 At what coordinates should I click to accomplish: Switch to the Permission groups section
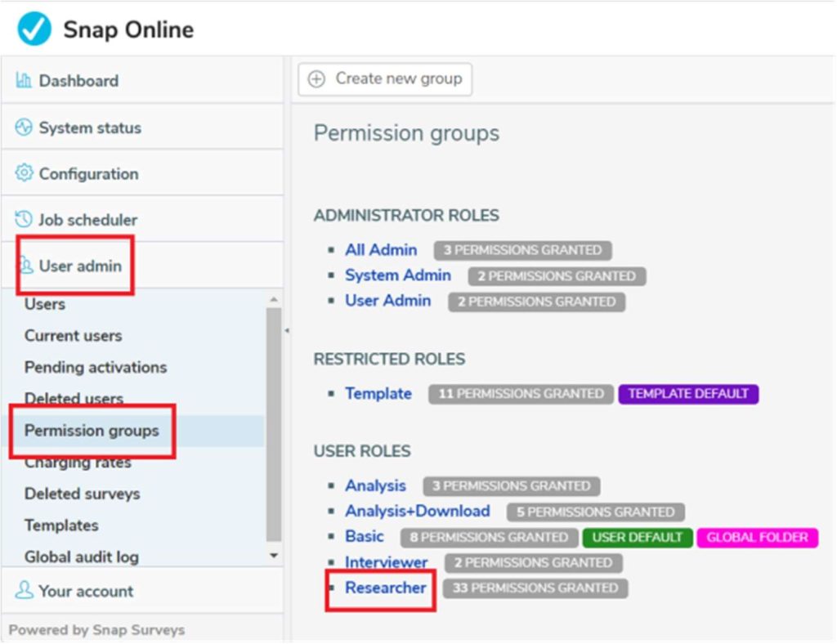click(x=92, y=431)
